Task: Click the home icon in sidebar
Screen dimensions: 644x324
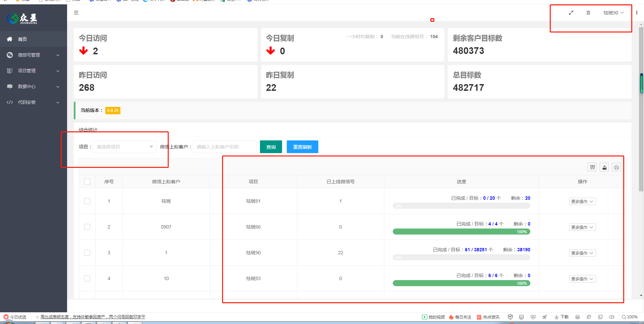Action: (x=10, y=39)
